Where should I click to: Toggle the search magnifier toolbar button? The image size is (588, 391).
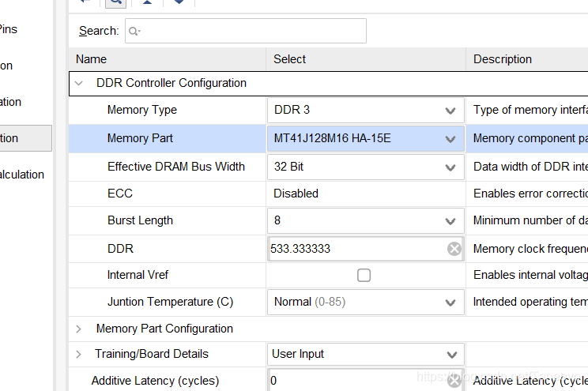click(116, 2)
